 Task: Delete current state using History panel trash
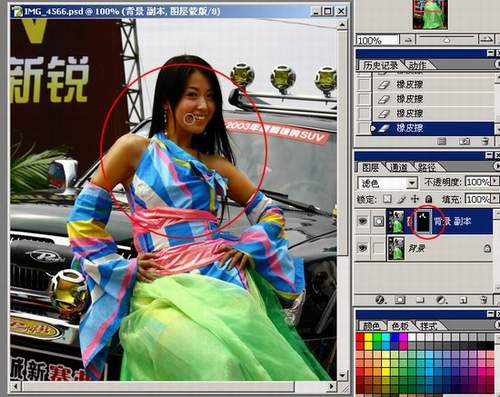pos(485,141)
